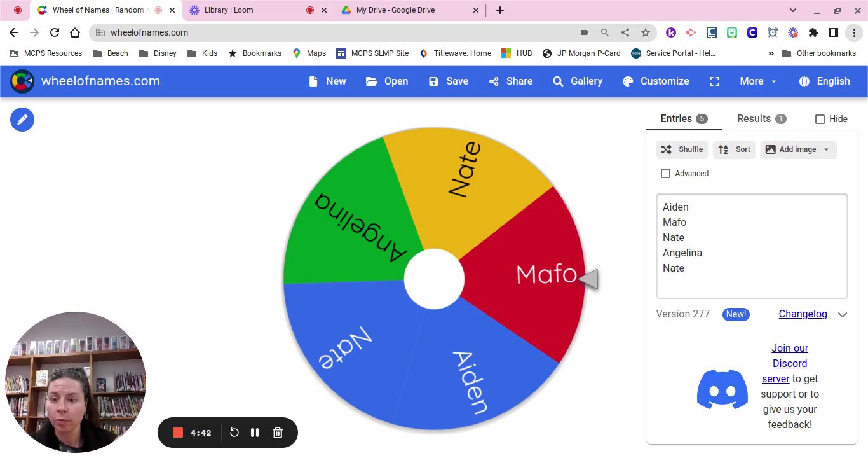Click the blue pencil edit button

[x=22, y=120]
